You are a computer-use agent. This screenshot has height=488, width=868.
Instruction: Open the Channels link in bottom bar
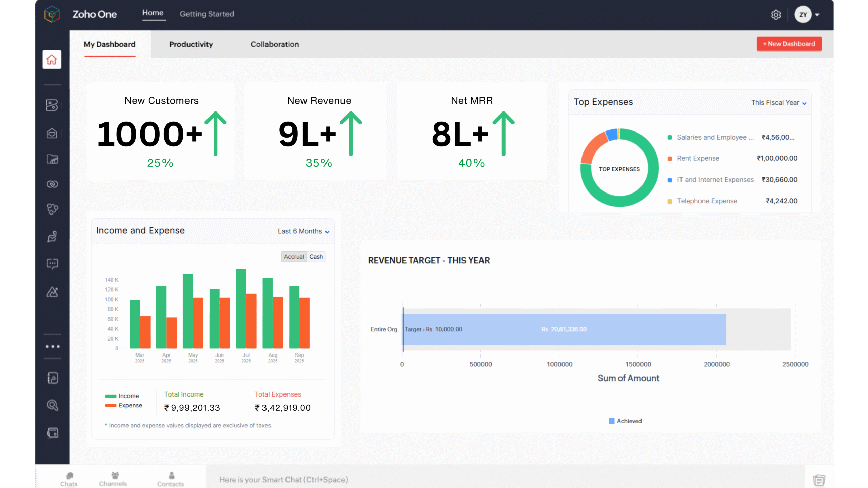tap(113, 479)
